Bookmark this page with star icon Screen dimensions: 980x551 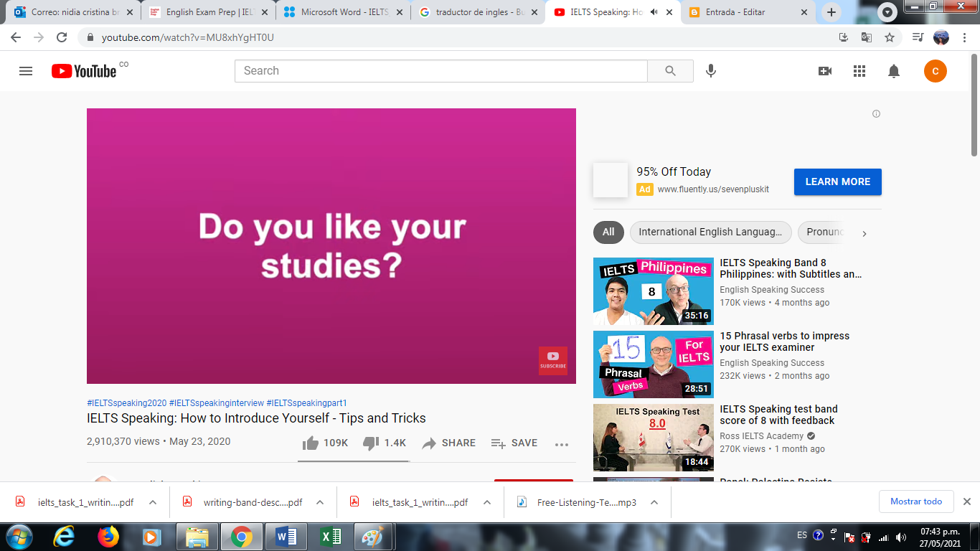tap(890, 37)
